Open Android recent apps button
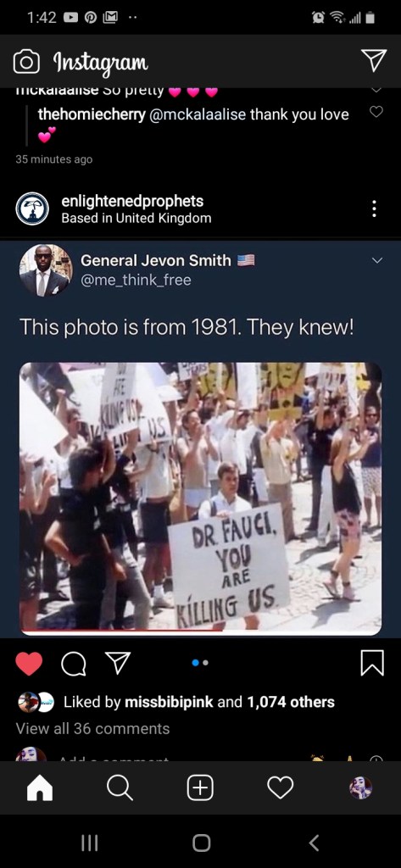This screenshot has height=868, width=401. click(x=90, y=843)
